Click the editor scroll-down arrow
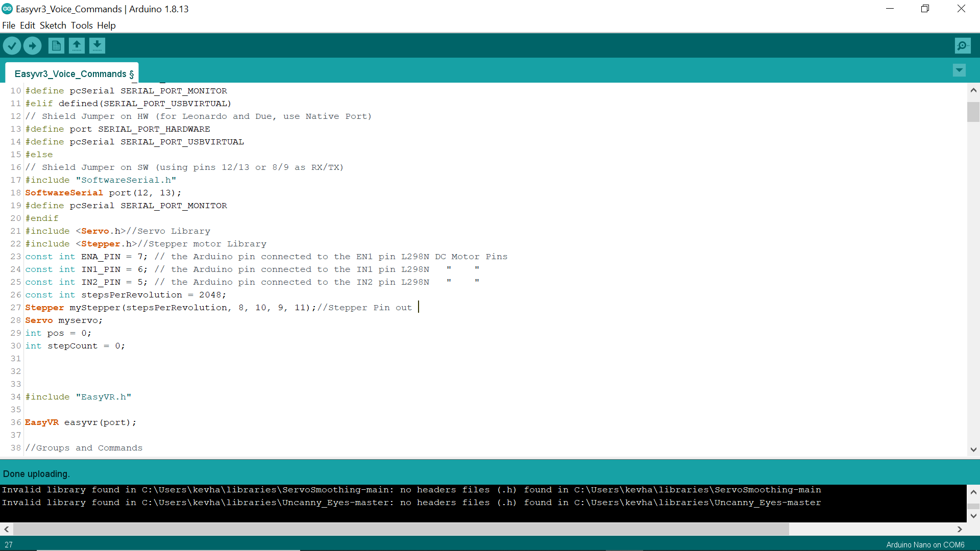Screen dimensions: 980x551 click(x=974, y=449)
